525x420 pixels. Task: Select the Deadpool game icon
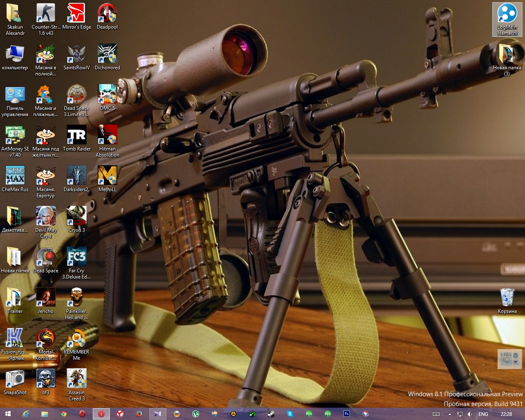(x=107, y=16)
